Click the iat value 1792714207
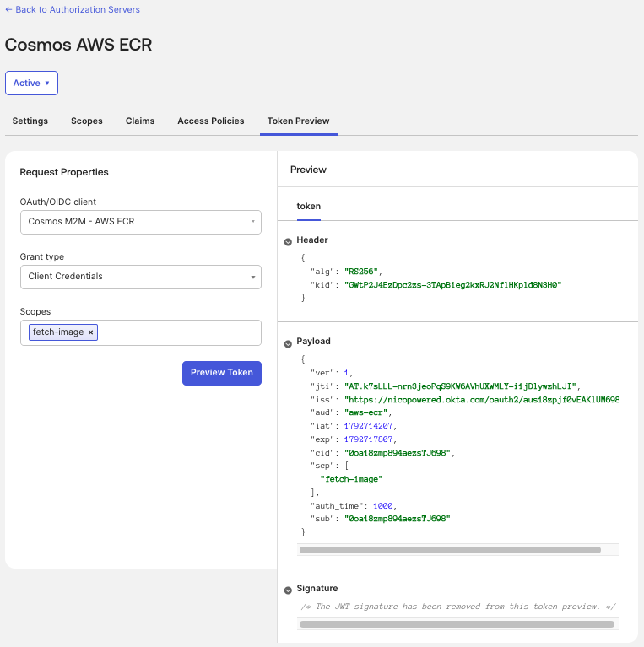This screenshot has height=647, width=644. tap(368, 426)
